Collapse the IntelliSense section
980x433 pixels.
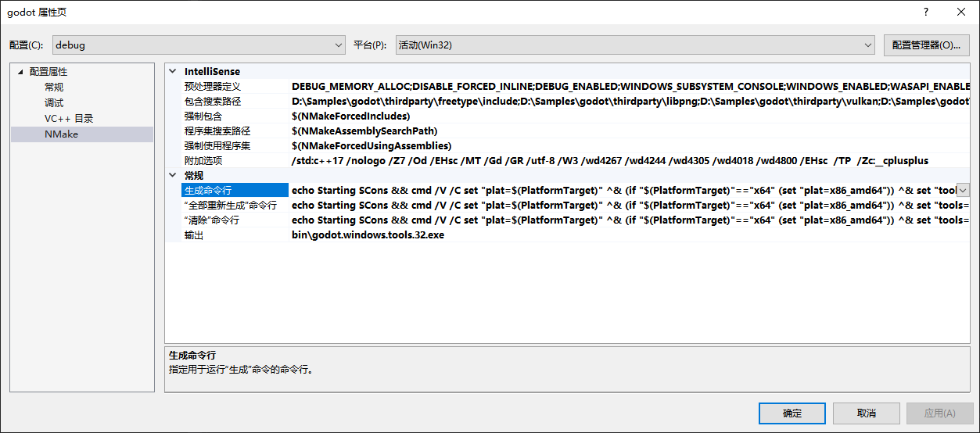(173, 71)
